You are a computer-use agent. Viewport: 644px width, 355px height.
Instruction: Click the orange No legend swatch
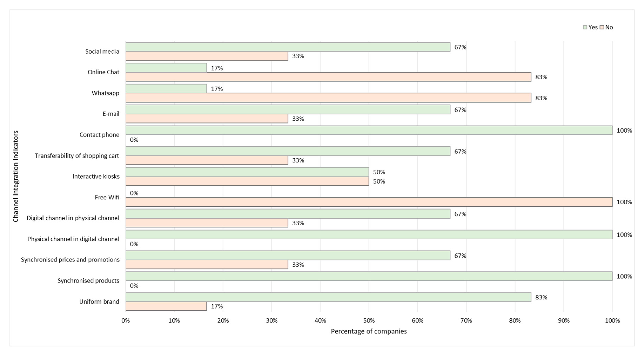[602, 27]
